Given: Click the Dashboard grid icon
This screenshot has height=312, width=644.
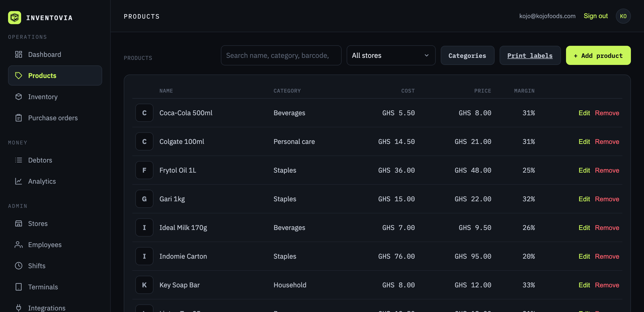Looking at the screenshot, I should [19, 54].
